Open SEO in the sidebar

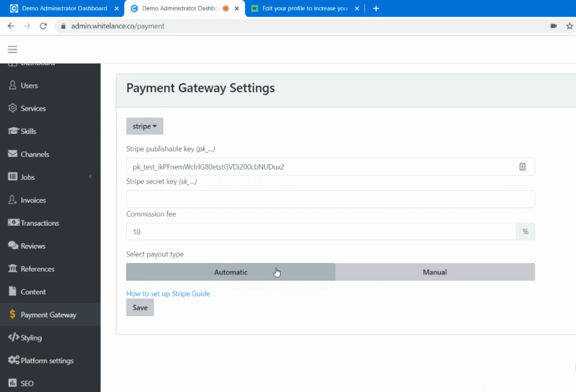coord(50,383)
